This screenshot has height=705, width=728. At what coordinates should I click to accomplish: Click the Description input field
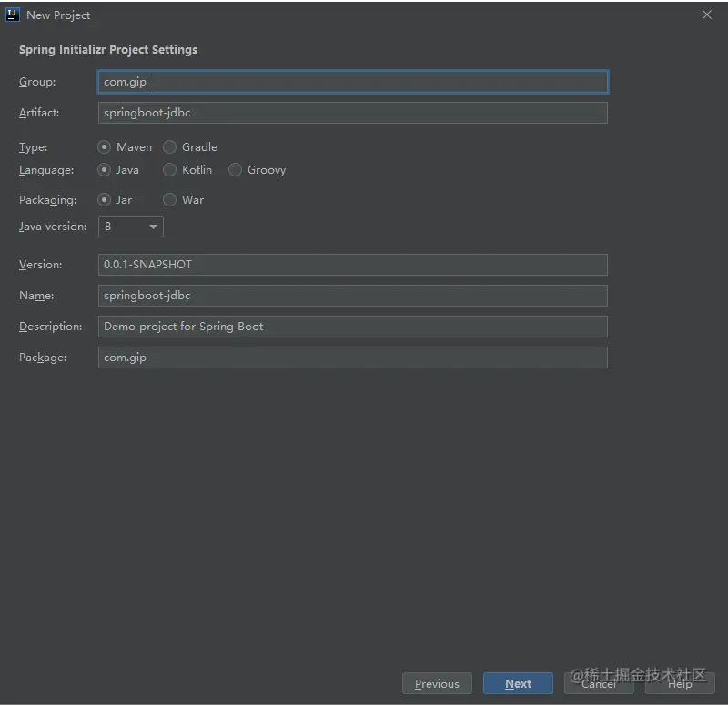(x=353, y=327)
